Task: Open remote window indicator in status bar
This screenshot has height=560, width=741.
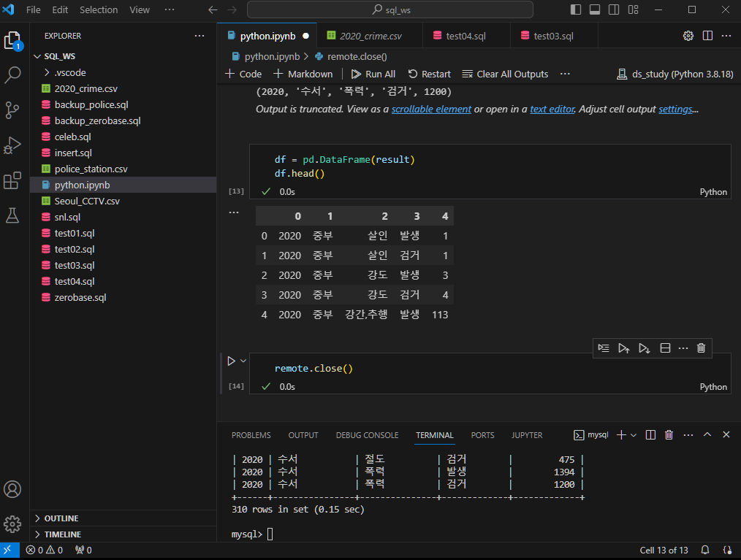Action: coord(9,550)
